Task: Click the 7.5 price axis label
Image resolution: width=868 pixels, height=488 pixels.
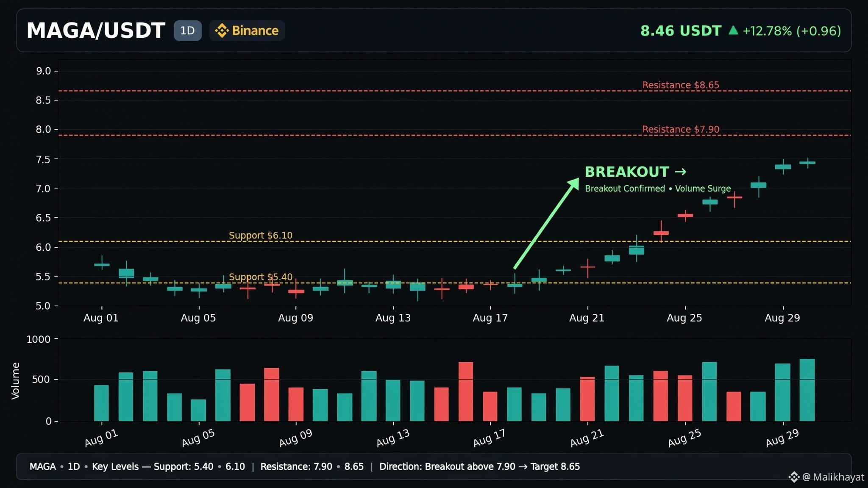Action: (43, 159)
